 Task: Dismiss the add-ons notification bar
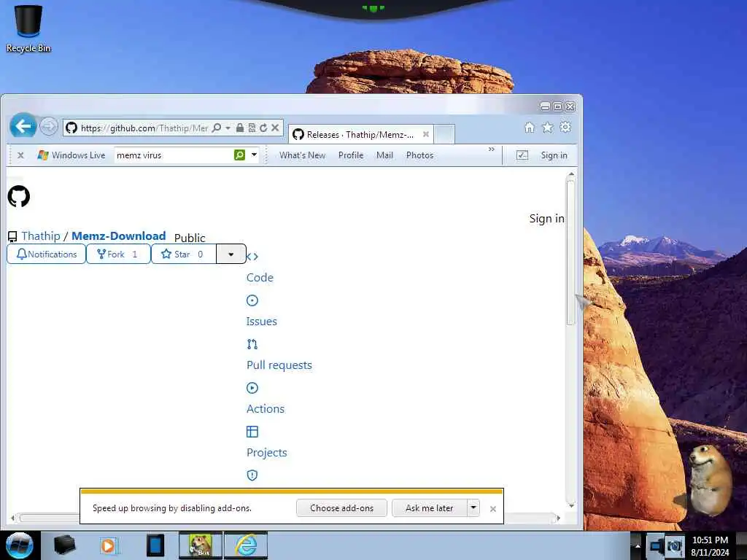click(493, 509)
